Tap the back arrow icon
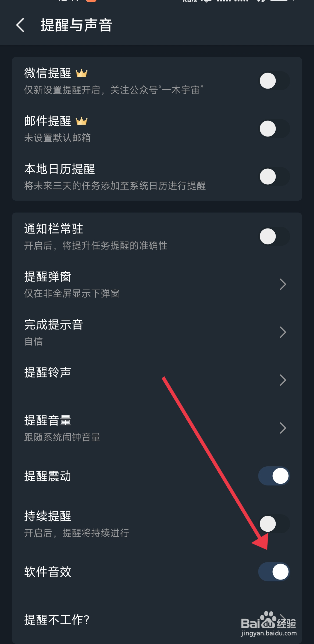 click(20, 25)
